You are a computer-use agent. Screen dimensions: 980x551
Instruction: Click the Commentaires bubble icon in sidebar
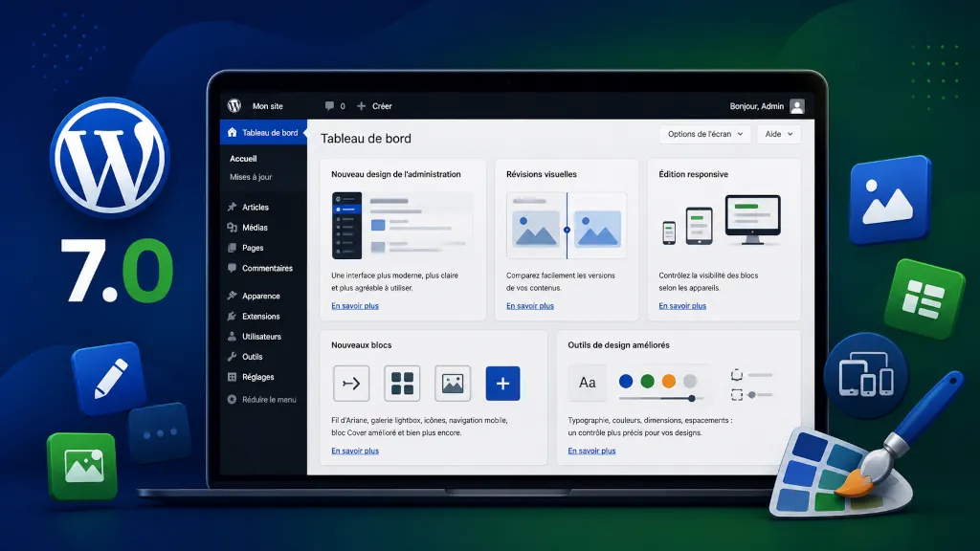click(232, 268)
